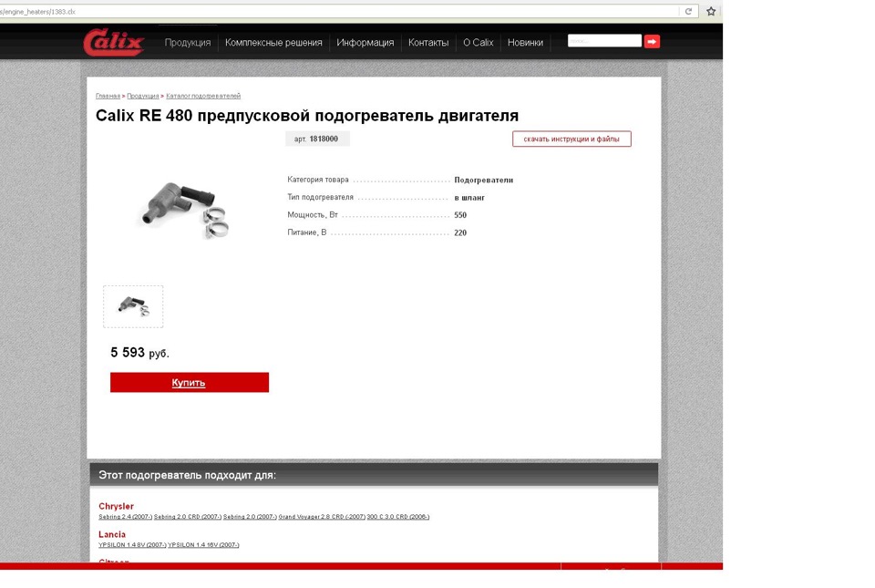This screenshot has width=875, height=588.
Task: Click the voltage value 220
Action: coord(460,233)
